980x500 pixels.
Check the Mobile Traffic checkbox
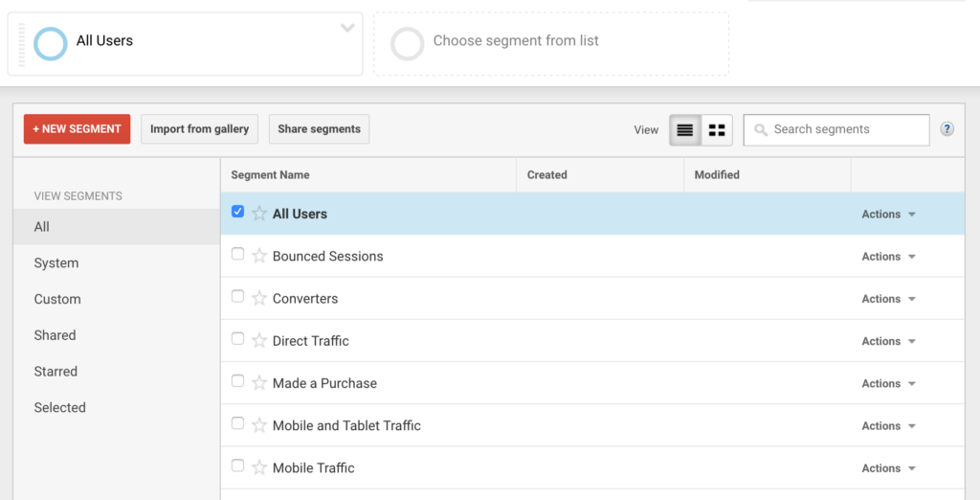pyautogui.click(x=237, y=466)
